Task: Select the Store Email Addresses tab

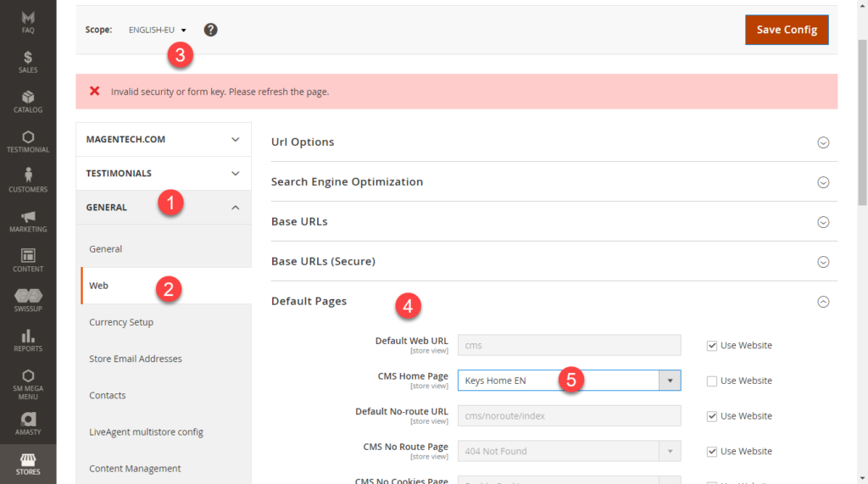Action: 136,359
